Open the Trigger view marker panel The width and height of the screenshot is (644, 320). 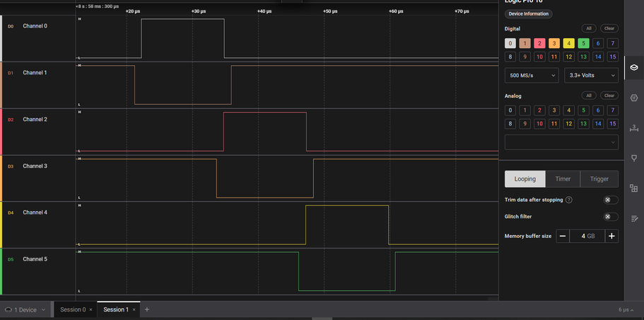coord(633,158)
